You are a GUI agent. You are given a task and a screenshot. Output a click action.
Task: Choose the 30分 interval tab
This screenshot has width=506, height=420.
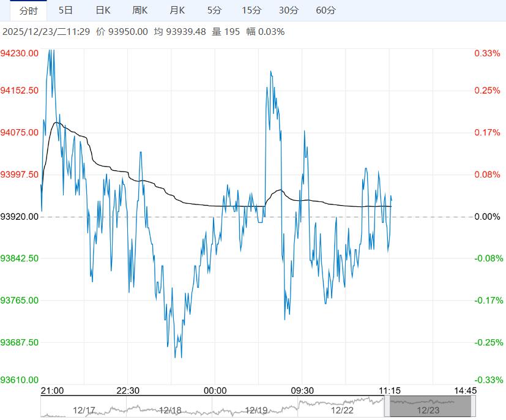point(288,10)
